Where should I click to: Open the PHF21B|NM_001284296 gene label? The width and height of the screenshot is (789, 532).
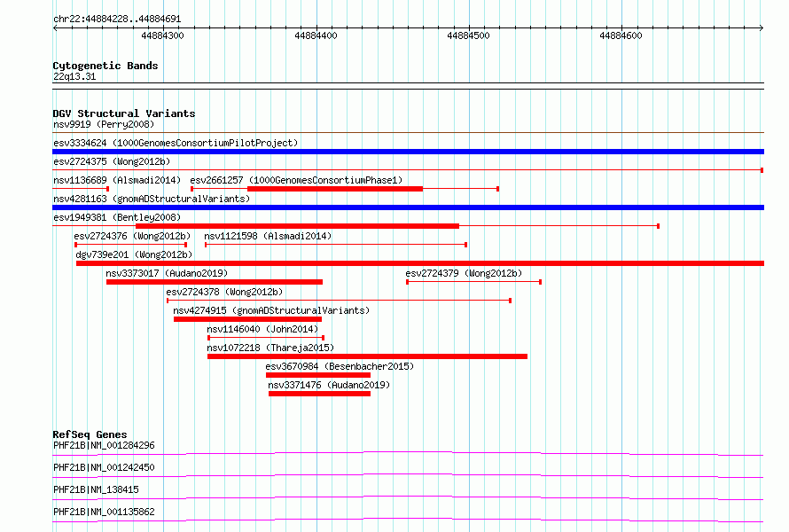click(104, 445)
